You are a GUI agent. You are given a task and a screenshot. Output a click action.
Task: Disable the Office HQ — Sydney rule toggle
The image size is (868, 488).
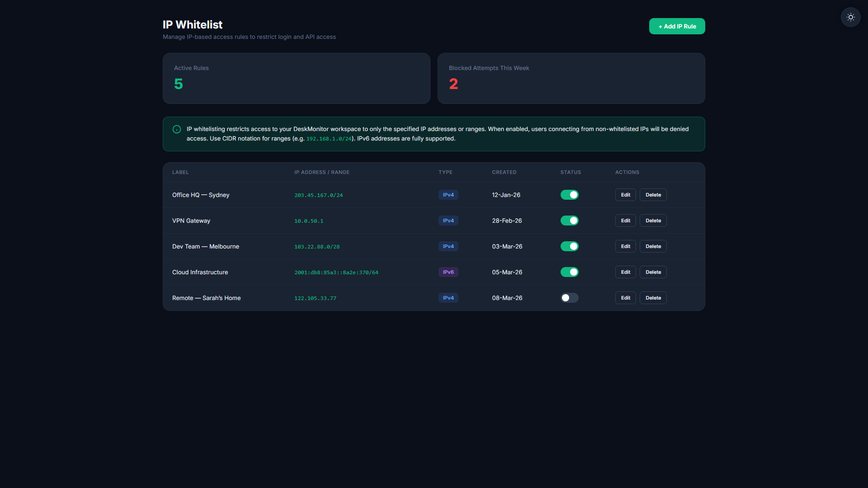pyautogui.click(x=569, y=195)
